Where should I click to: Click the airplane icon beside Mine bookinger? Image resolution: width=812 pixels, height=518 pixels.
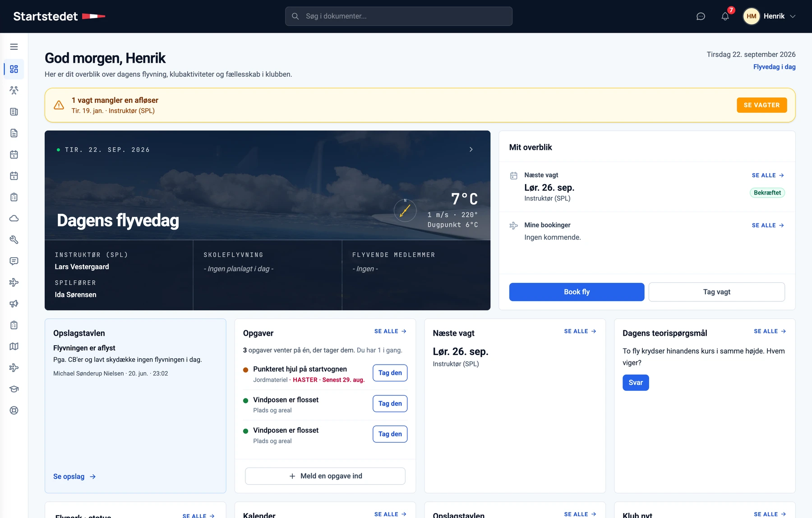(x=513, y=226)
